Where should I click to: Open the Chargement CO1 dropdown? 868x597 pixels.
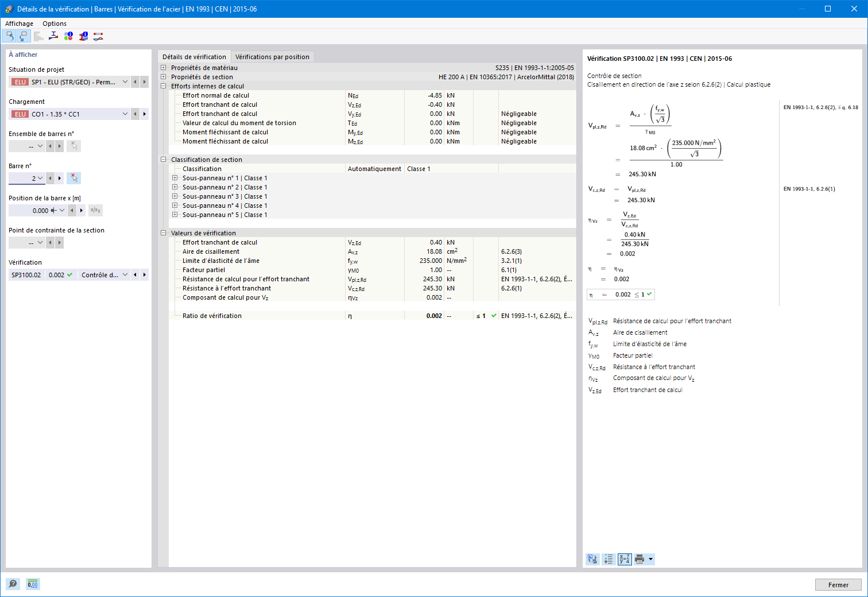coord(125,114)
